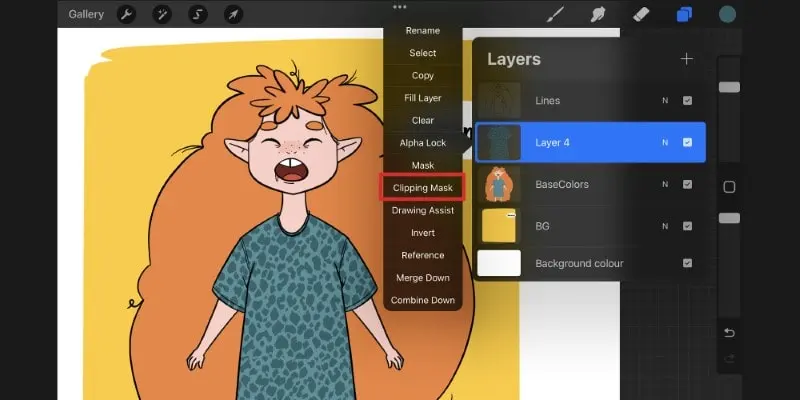Image resolution: width=800 pixels, height=400 pixels.
Task: Choose Mask from layer menu
Action: coord(422,165)
